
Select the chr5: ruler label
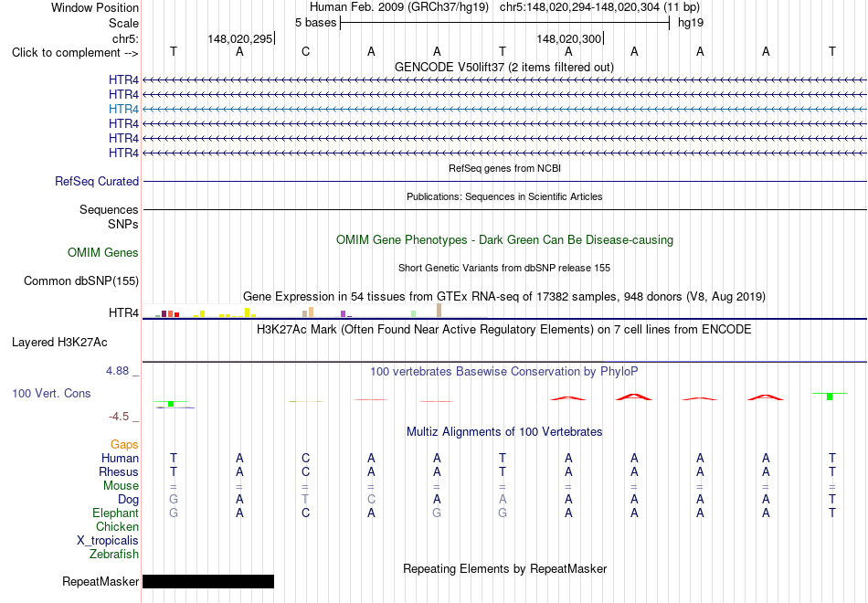coord(126,38)
